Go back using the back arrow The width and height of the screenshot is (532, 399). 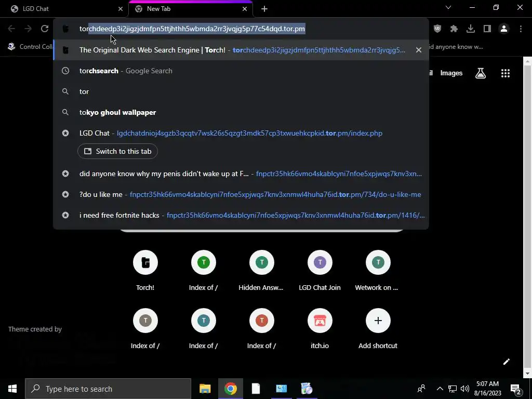[x=11, y=29]
